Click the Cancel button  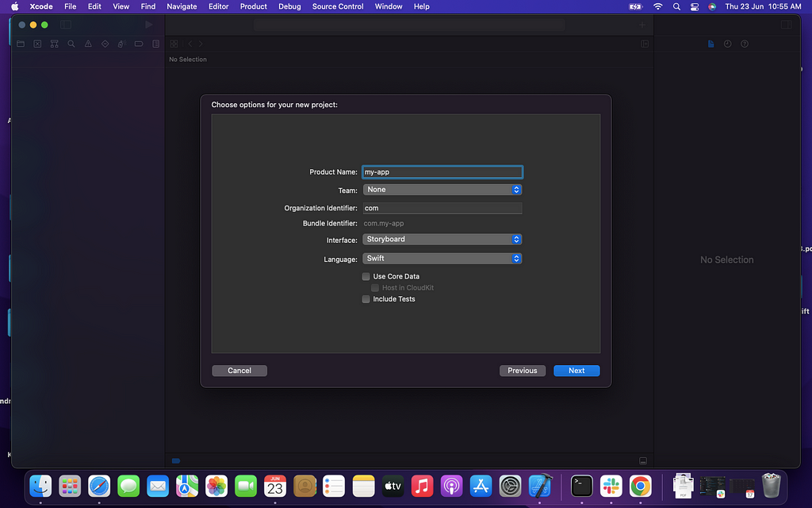coord(239,371)
